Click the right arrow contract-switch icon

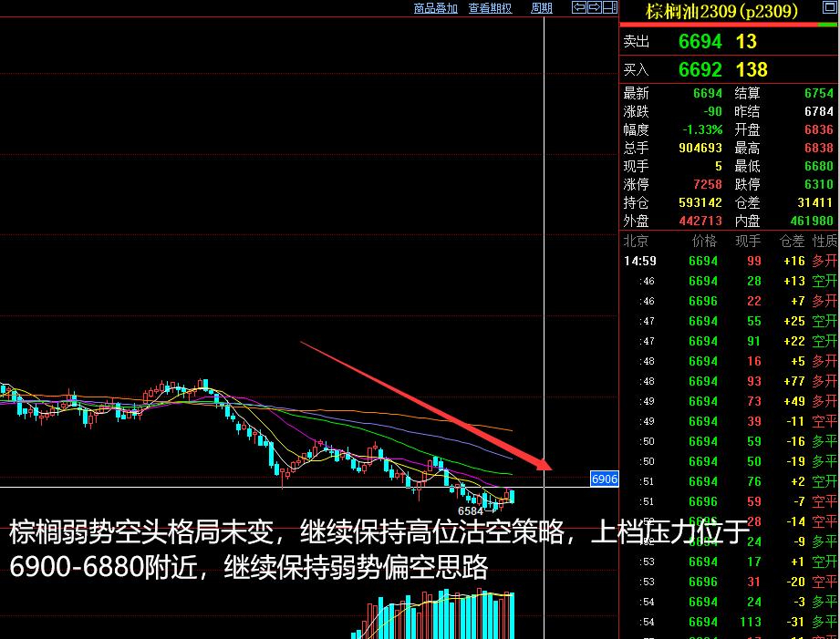594,7
